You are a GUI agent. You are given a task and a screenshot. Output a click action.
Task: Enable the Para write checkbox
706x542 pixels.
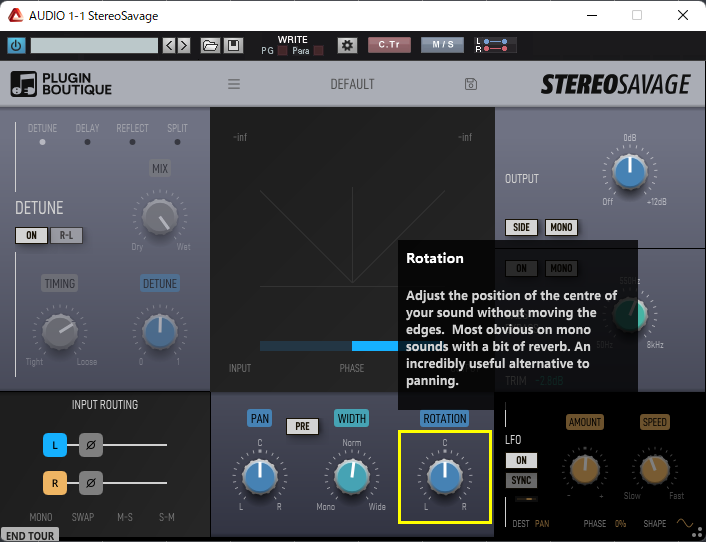pos(318,51)
